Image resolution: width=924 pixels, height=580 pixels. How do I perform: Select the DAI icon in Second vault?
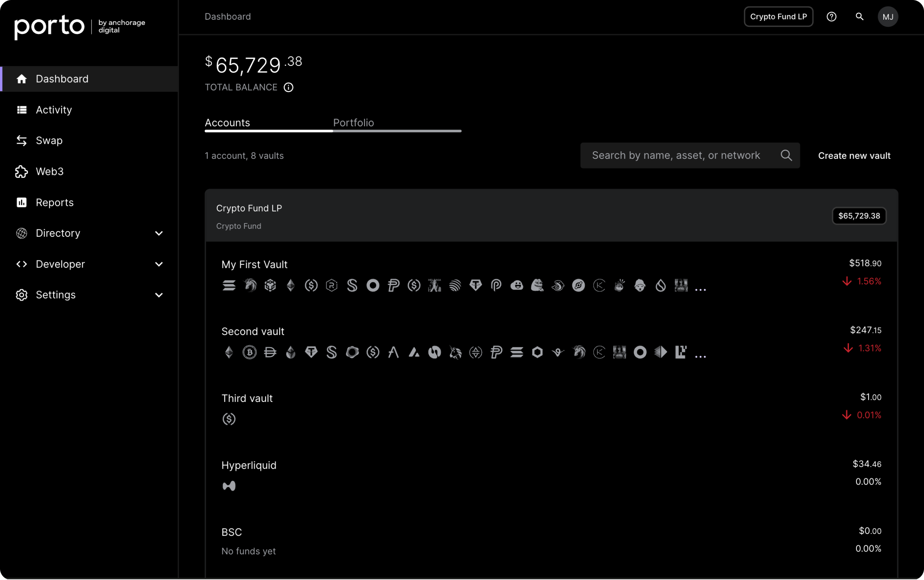pyautogui.click(x=270, y=352)
